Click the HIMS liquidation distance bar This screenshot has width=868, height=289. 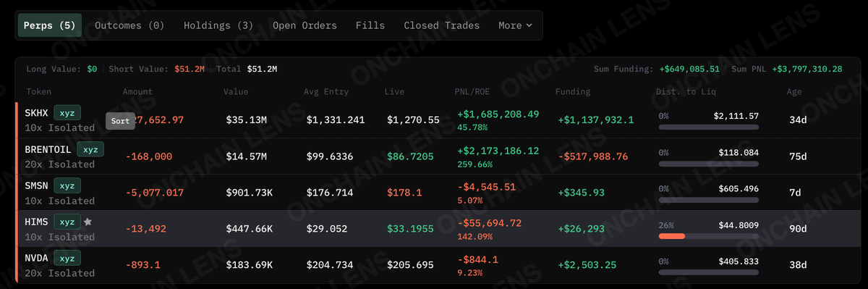[708, 236]
